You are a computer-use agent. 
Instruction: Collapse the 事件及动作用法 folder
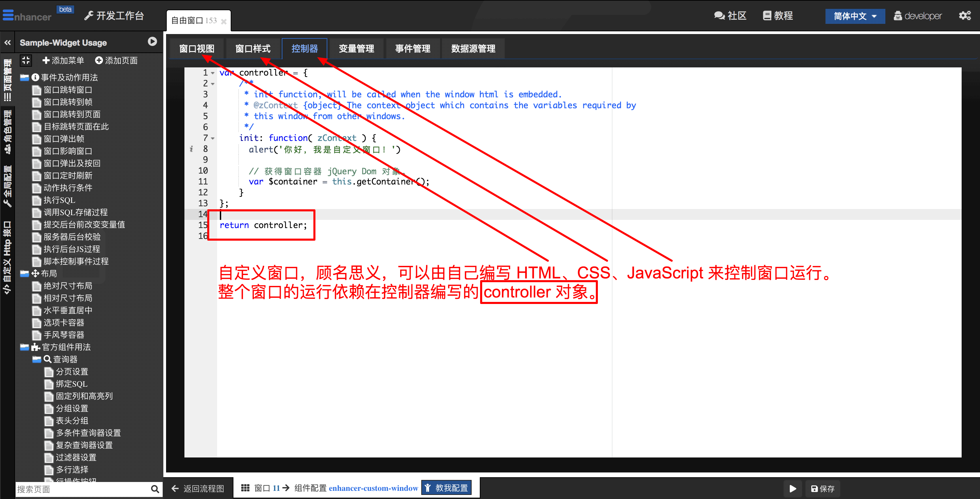[24, 78]
